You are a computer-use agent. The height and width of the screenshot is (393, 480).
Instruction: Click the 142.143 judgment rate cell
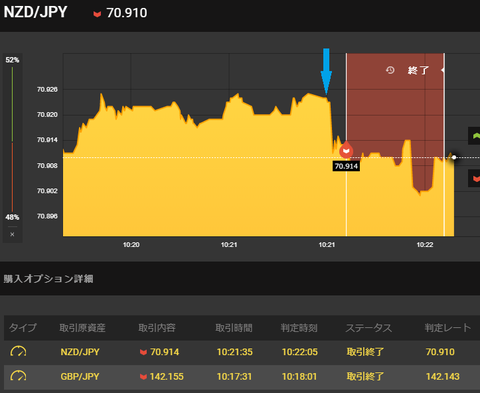pos(443,377)
